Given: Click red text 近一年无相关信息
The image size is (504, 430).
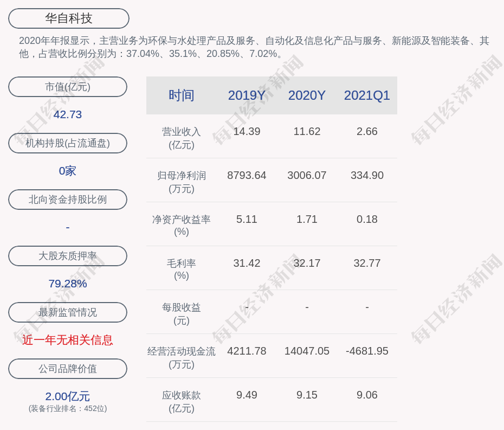Looking at the screenshot, I should coord(68,340).
